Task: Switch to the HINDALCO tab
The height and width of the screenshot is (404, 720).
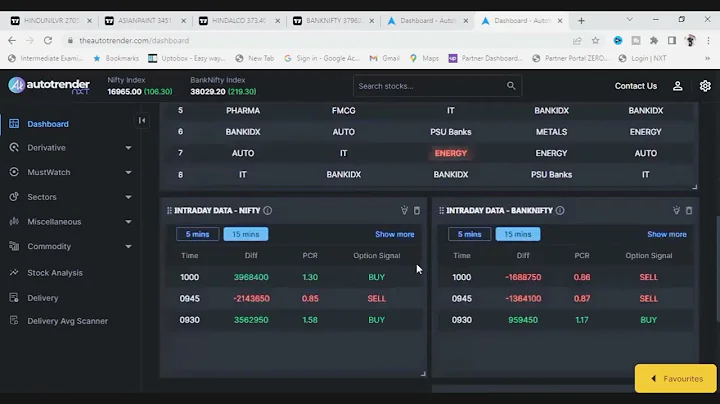Action: point(239,21)
